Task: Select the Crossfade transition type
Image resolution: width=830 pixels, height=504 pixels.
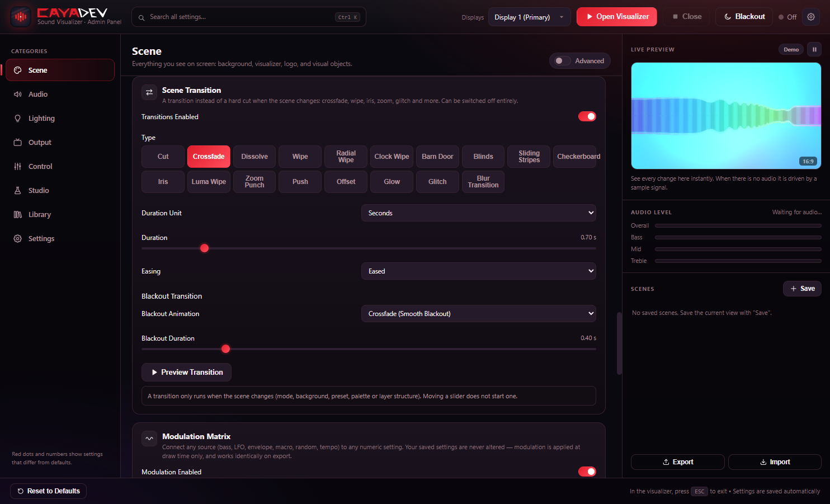Action: (x=209, y=157)
